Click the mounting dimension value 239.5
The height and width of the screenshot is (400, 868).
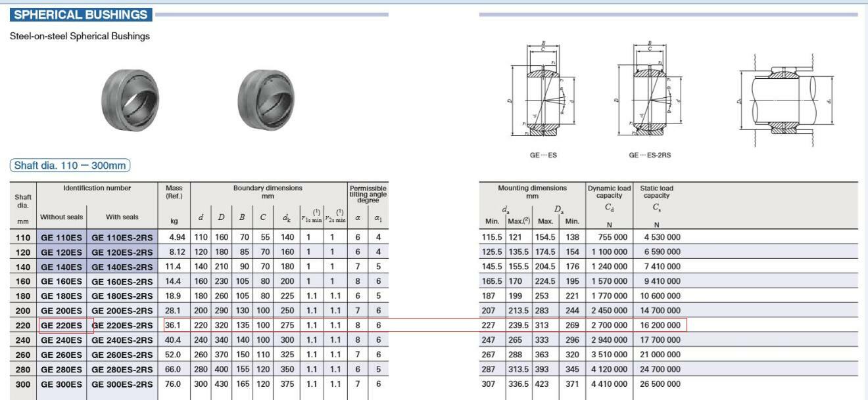[519, 325]
